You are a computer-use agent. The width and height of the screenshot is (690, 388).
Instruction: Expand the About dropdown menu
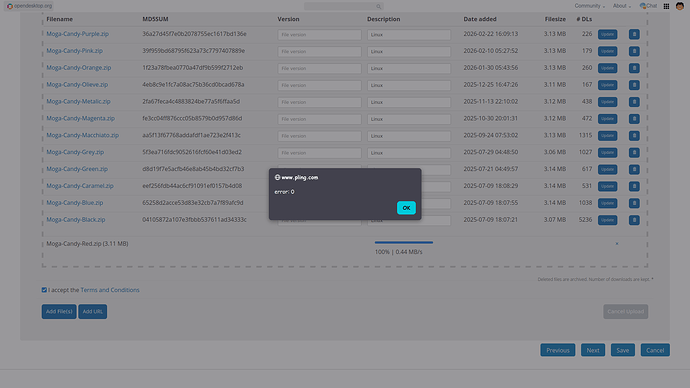pyautogui.click(x=622, y=6)
